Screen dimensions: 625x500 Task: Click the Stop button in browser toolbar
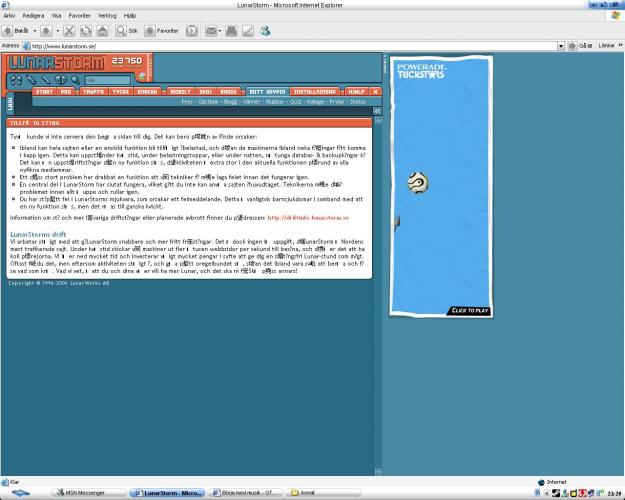68,31
